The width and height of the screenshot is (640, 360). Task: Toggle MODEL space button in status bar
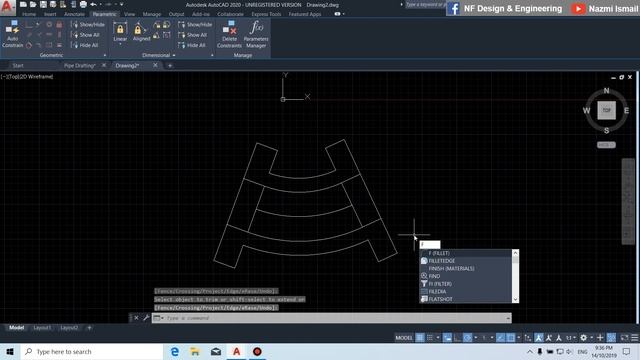tap(404, 338)
